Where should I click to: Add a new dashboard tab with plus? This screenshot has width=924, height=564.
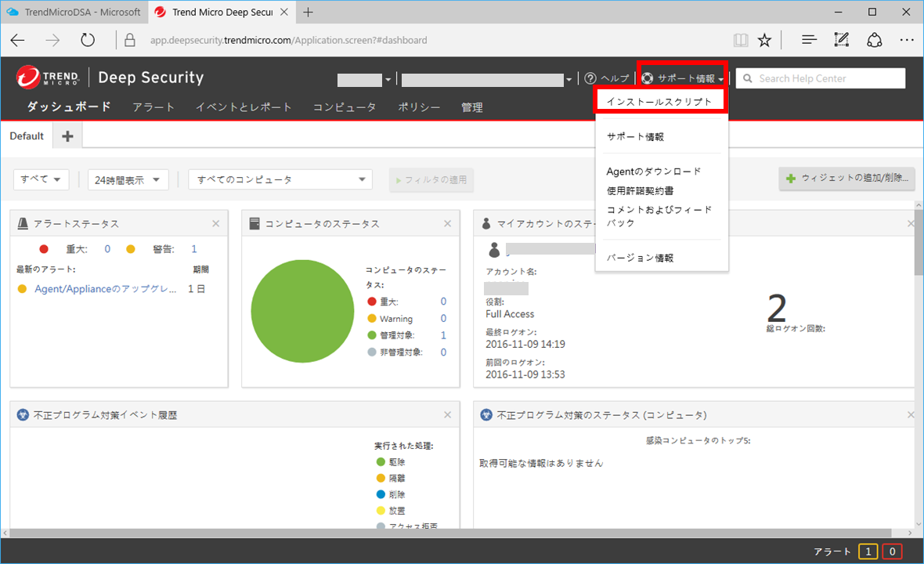[67, 136]
